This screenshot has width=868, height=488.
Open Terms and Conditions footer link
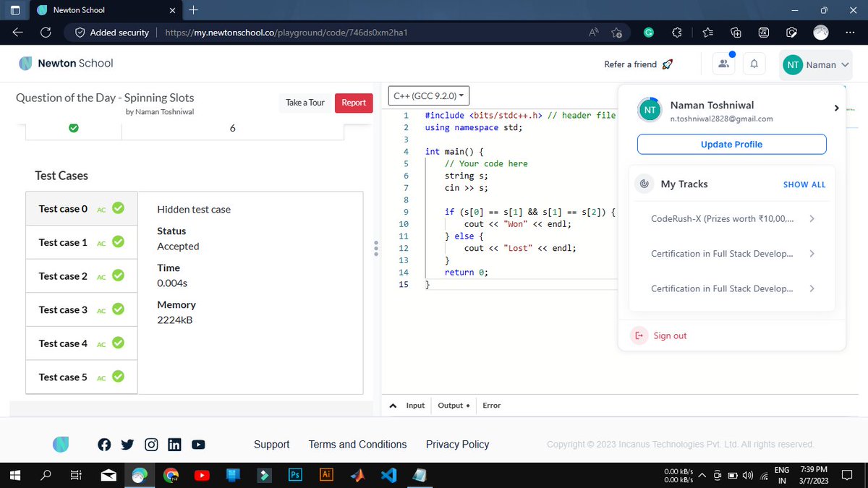tap(357, 445)
